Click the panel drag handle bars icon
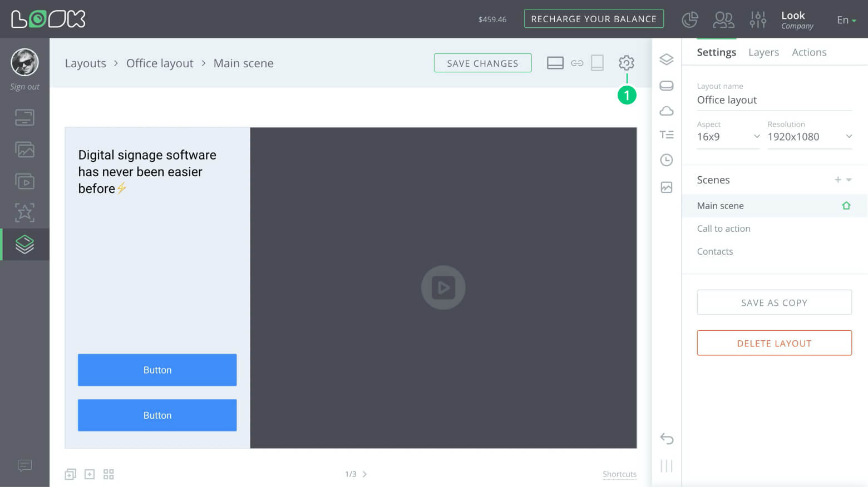868x487 pixels. 667,466
